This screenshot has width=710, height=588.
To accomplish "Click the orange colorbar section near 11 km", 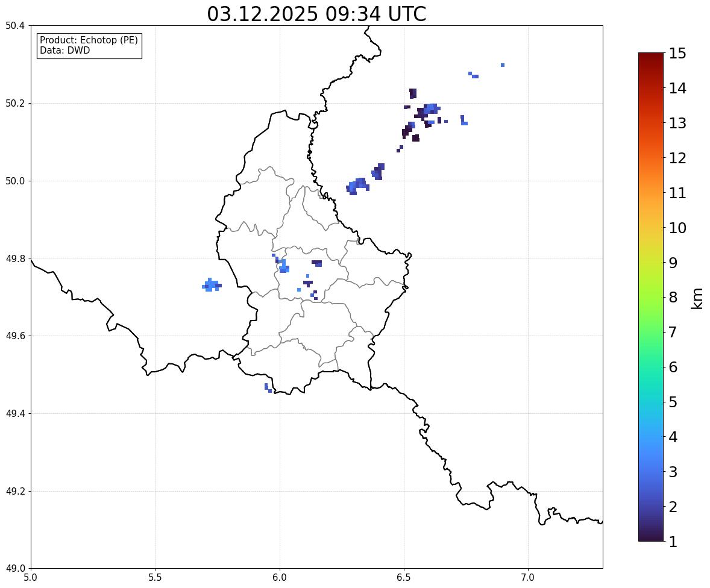I will click(651, 193).
